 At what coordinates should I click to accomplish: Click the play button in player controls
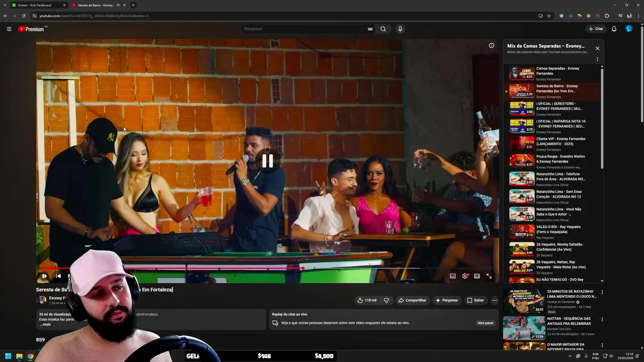point(44,276)
